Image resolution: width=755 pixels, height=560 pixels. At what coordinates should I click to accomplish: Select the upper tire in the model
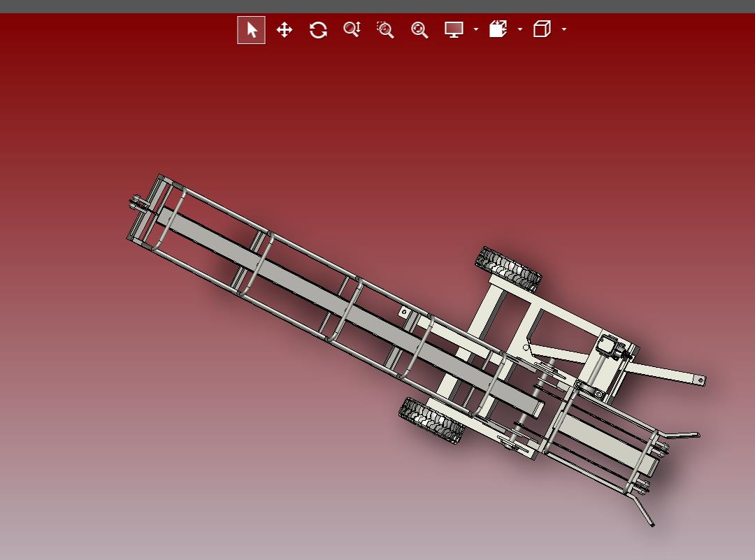point(508,268)
